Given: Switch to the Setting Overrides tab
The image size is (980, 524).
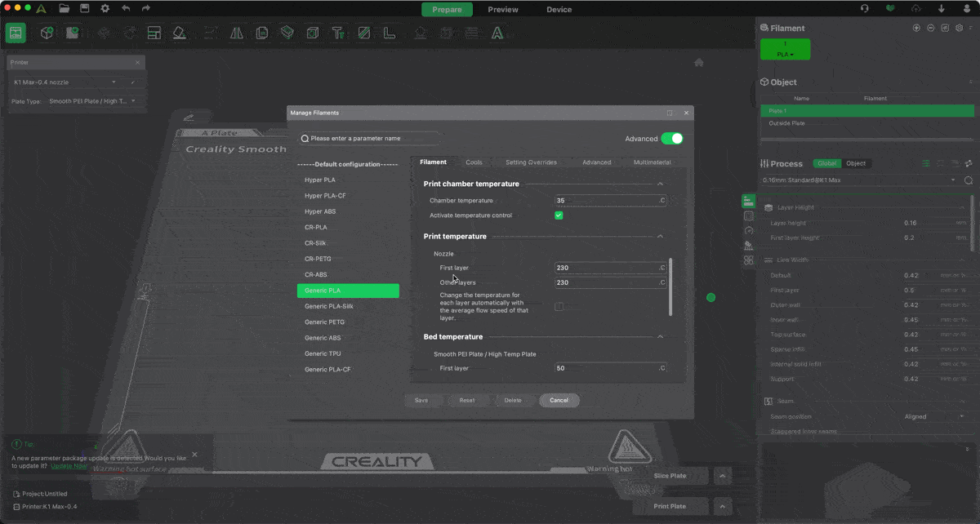Looking at the screenshot, I should click(x=531, y=162).
